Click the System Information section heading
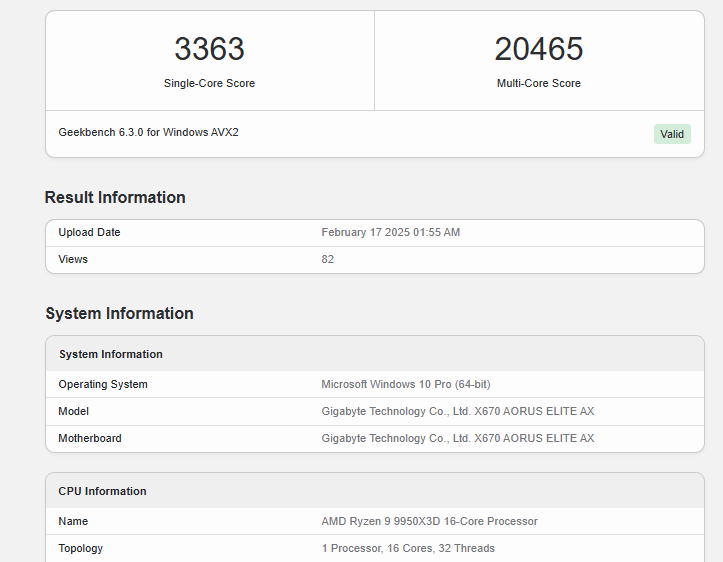 [x=119, y=313]
